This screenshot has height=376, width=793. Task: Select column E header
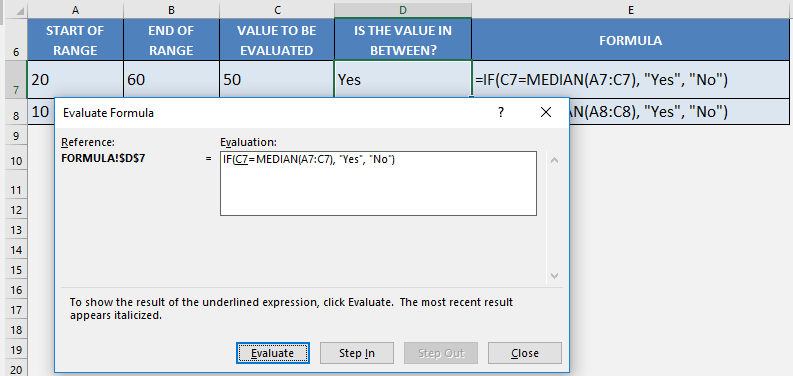pyautogui.click(x=630, y=10)
